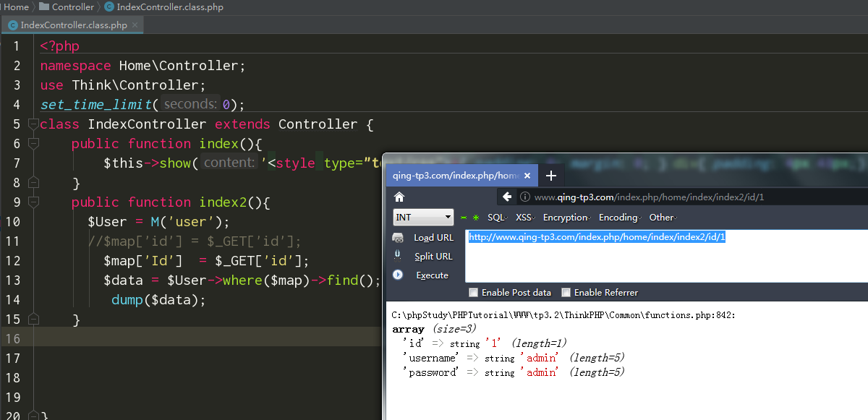Image resolution: width=868 pixels, height=420 pixels.
Task: Click line number 1 in gutter
Action: point(17,46)
